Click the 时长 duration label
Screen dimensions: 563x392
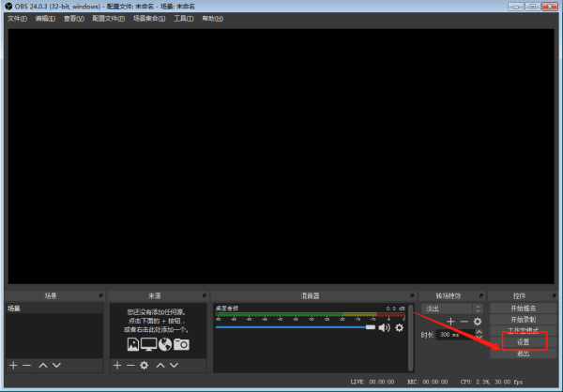pyautogui.click(x=427, y=335)
